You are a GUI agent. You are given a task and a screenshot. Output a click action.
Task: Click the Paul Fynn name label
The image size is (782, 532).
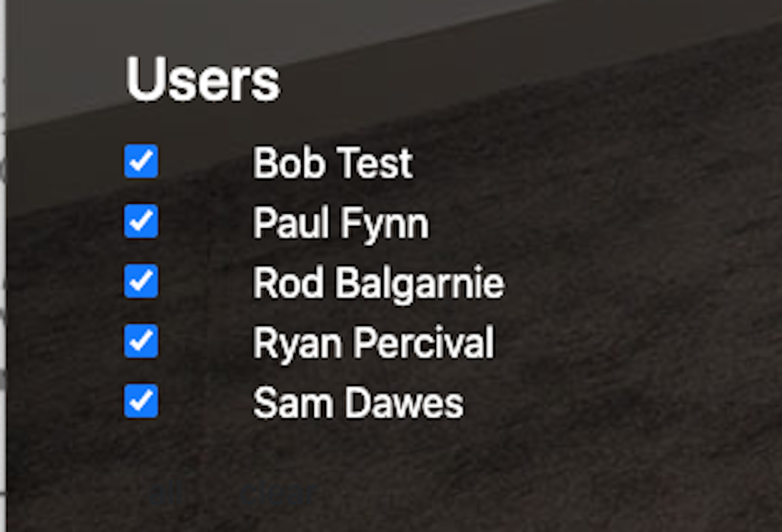(341, 223)
